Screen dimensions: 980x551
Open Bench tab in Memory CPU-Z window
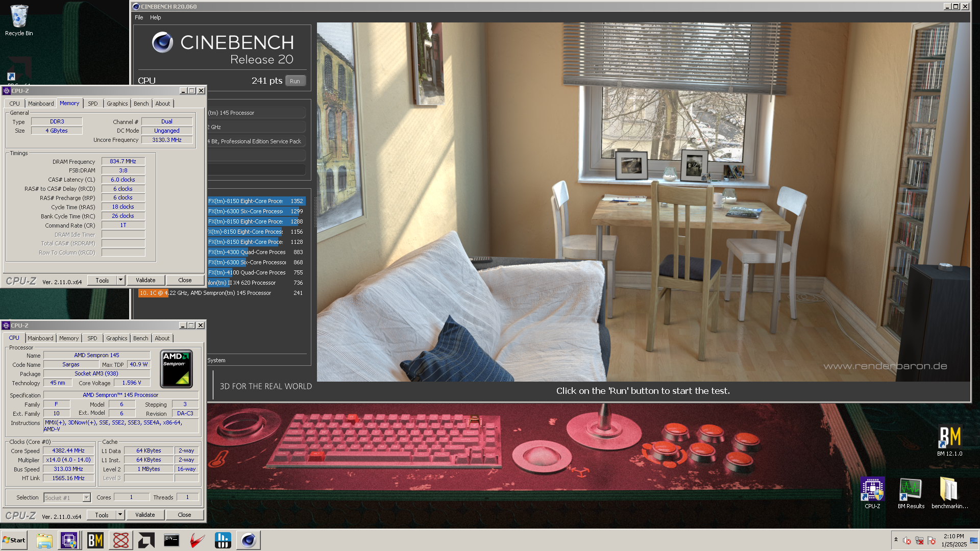pyautogui.click(x=141, y=104)
